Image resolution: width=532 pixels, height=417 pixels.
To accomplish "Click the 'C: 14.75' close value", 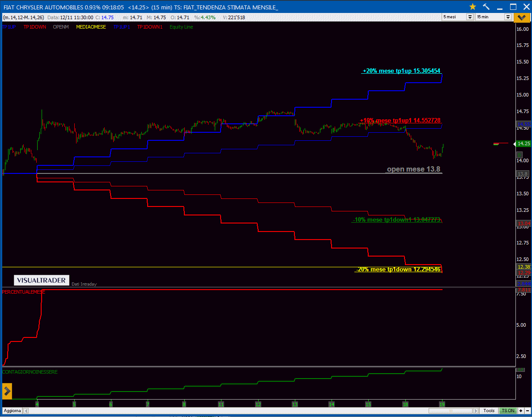I will coord(105,17).
